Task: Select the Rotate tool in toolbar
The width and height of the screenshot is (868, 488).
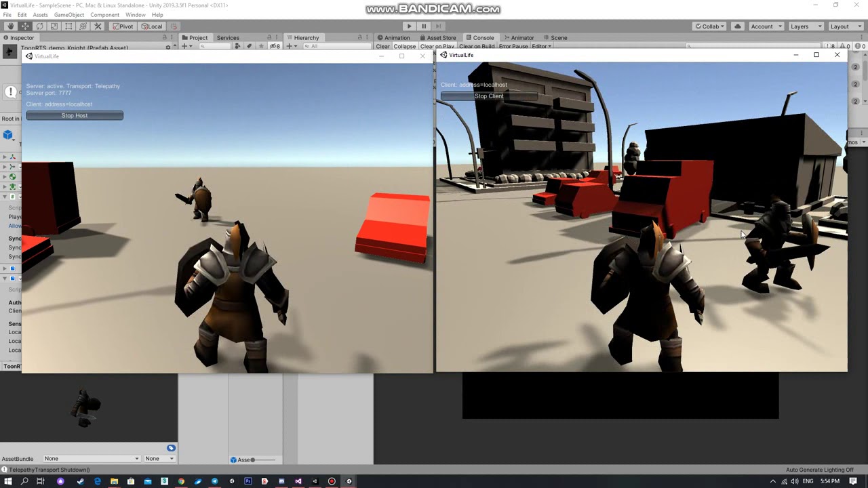Action: coord(39,26)
